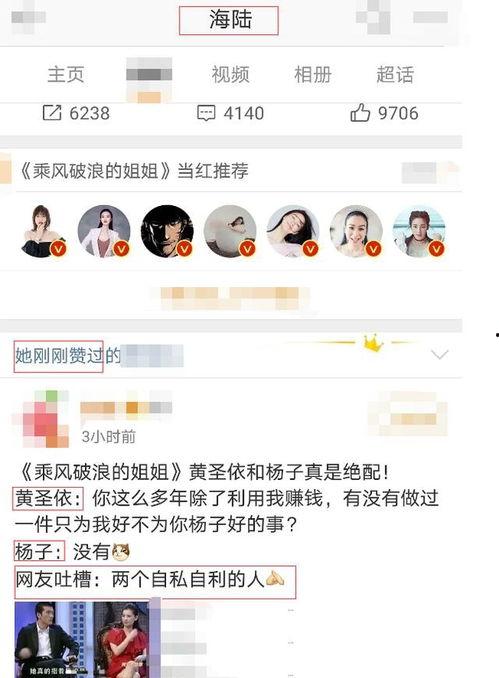Screen dimensions: 499x678
Task: Expand the chevron beside 她刚刚赞过的
Action: click(x=440, y=355)
